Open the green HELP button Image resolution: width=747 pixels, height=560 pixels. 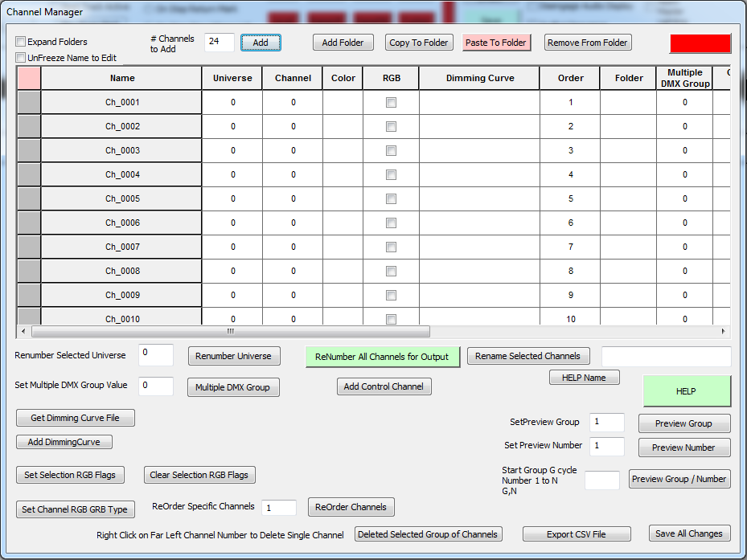click(x=687, y=391)
